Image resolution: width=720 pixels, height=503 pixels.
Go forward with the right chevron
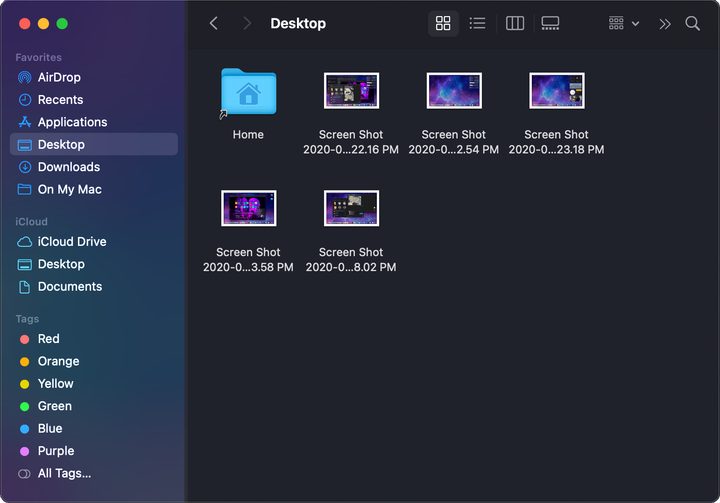click(x=247, y=23)
